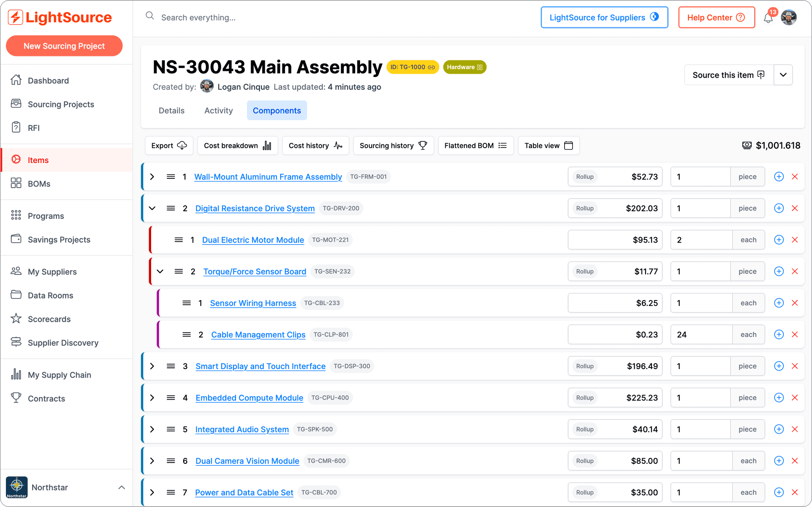Add a component under Embedded Compute Module
Viewport: 812px width, 507px height.
click(x=779, y=398)
